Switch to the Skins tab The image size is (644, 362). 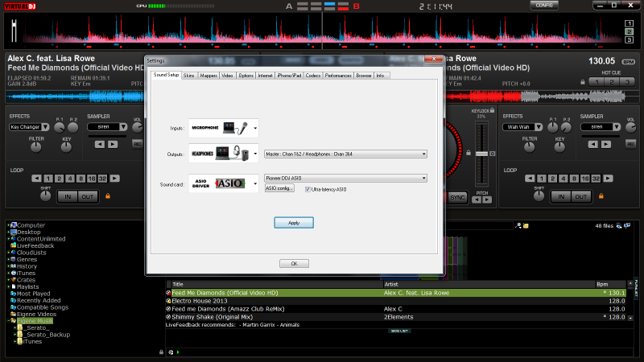(x=189, y=76)
